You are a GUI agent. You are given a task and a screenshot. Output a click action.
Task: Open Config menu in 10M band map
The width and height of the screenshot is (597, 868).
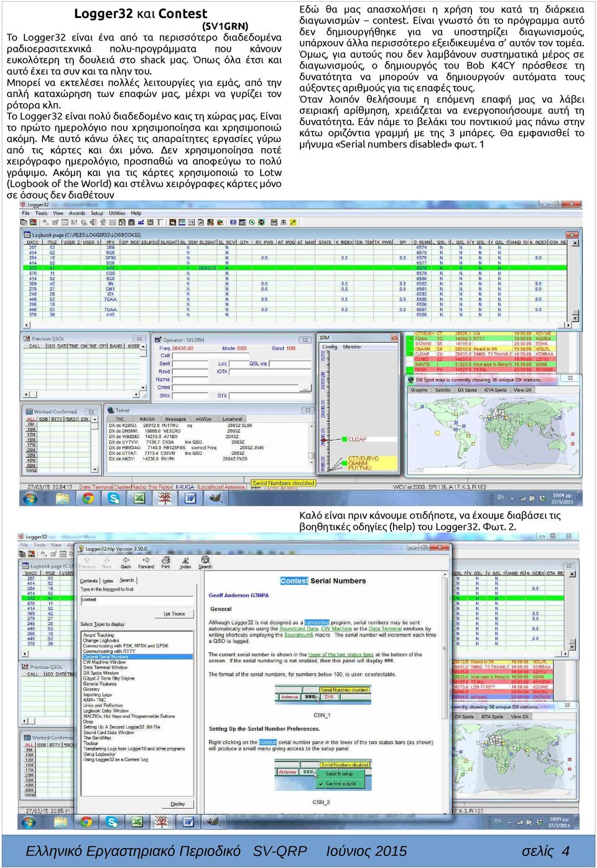(330, 347)
